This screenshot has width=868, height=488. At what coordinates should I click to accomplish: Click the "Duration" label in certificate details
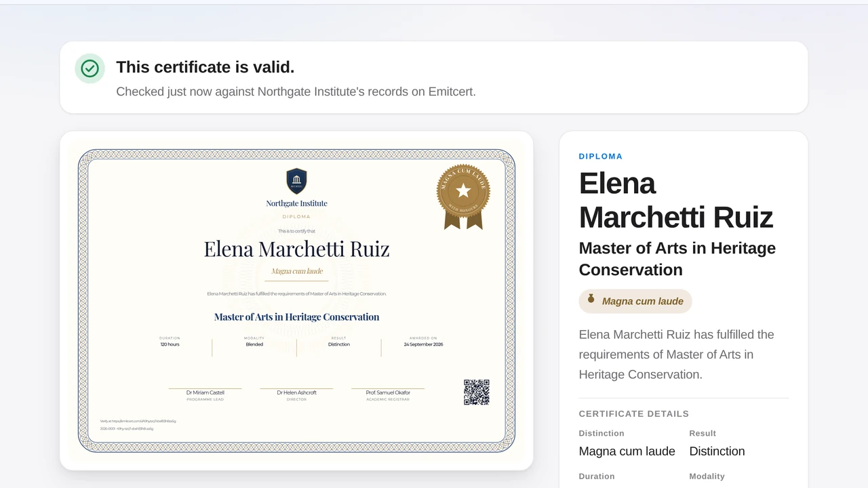click(x=597, y=476)
